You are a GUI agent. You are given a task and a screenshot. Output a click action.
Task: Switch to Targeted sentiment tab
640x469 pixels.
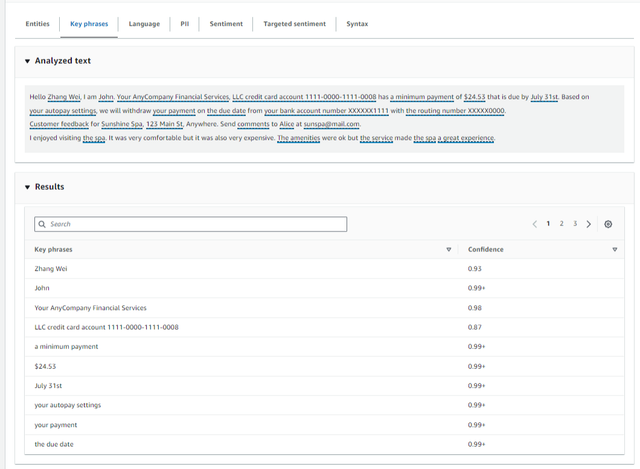tap(291, 23)
